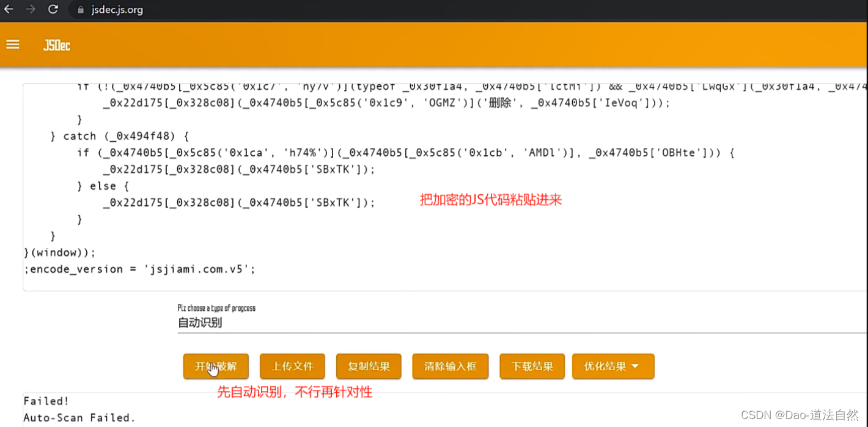This screenshot has width=868, height=427.
Task: Click the 'Auto-Scan Failed.' status text
Action: pos(79,417)
